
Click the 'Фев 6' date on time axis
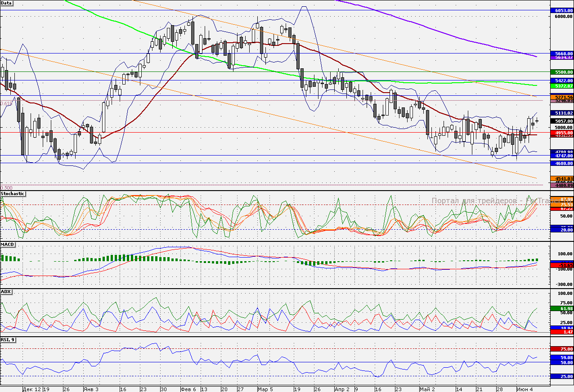[188, 388]
